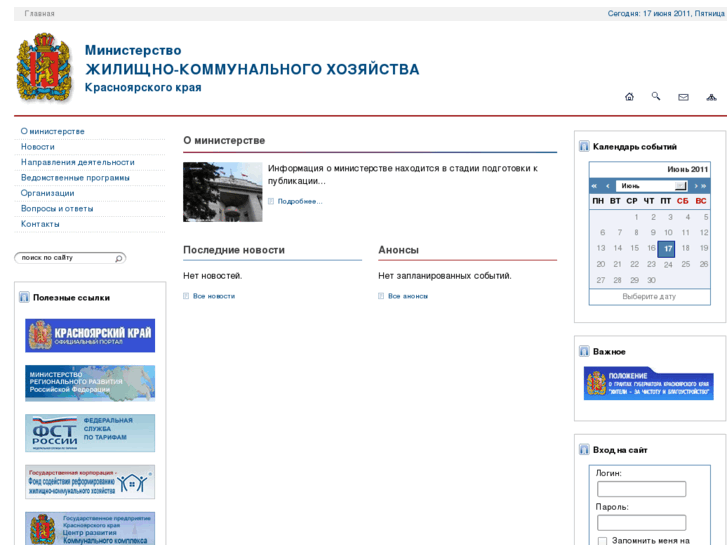
Task: Open Красноярский край official portal banner
Action: point(90,335)
